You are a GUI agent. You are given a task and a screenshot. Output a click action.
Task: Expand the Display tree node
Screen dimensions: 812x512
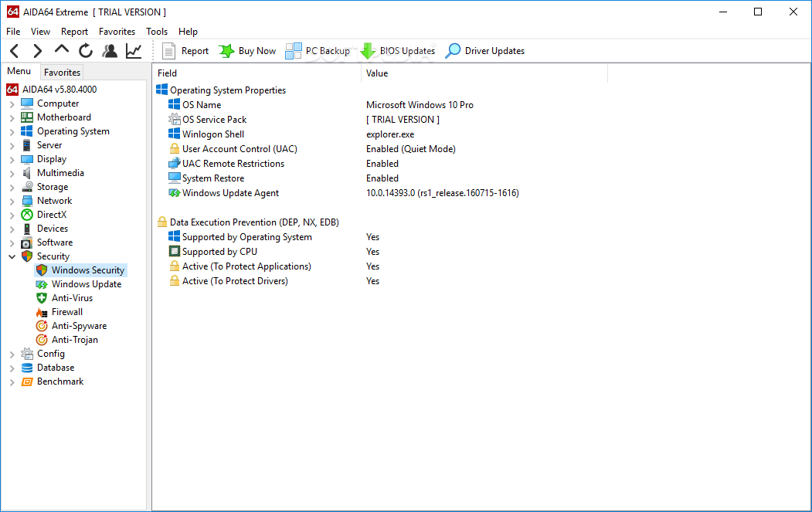(12, 159)
